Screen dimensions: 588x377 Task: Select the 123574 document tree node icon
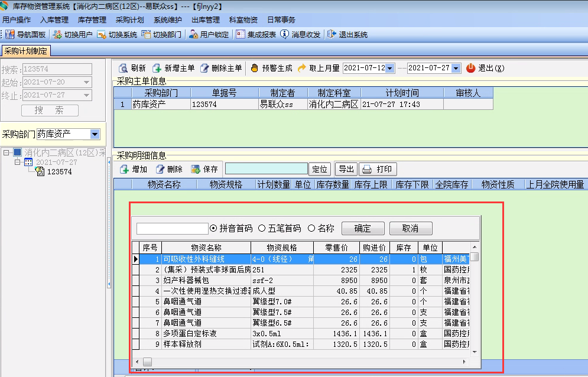click(x=40, y=171)
